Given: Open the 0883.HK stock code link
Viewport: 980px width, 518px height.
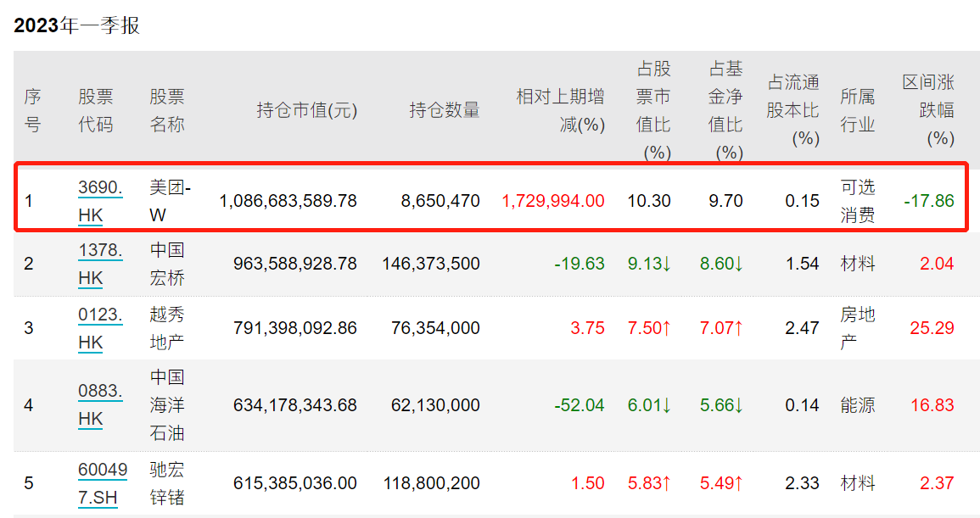Looking at the screenshot, I should point(99,405).
